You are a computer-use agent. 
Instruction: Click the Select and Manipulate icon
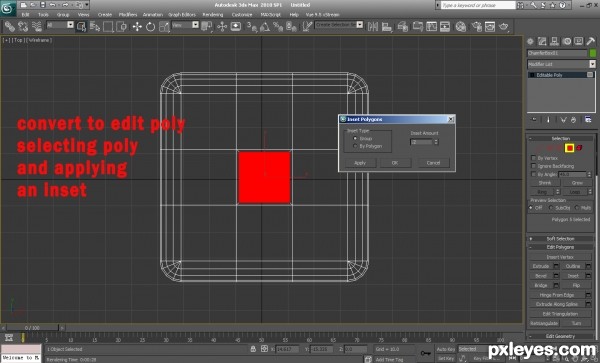pos(222,26)
